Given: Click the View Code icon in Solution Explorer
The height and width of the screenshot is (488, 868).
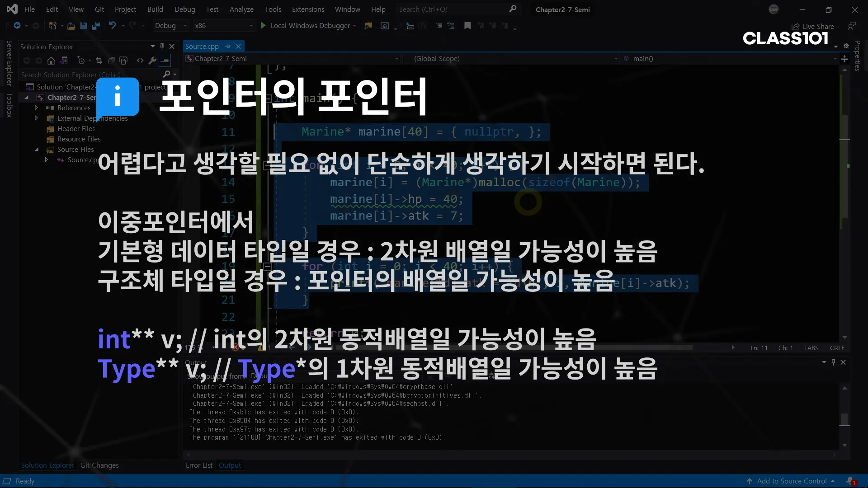Looking at the screenshot, I should [x=140, y=61].
